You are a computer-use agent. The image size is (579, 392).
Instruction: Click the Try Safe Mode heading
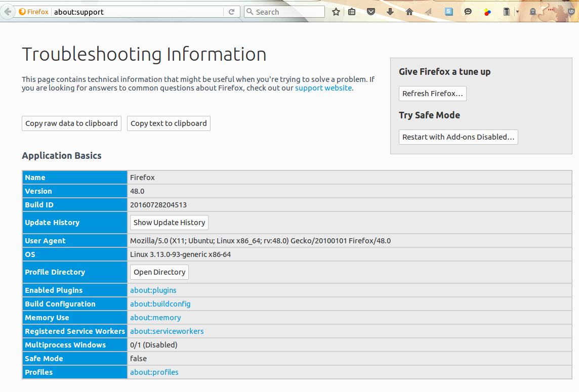click(430, 115)
